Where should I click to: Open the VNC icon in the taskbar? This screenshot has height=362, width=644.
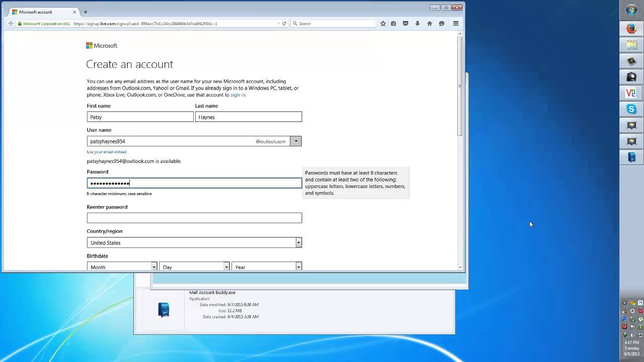[631, 93]
